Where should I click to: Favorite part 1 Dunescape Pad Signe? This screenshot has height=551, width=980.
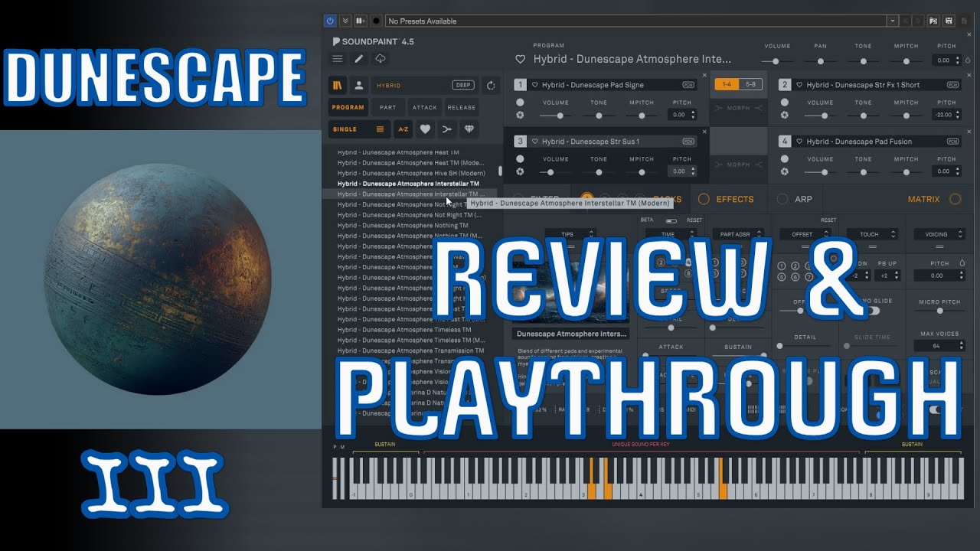(x=535, y=85)
